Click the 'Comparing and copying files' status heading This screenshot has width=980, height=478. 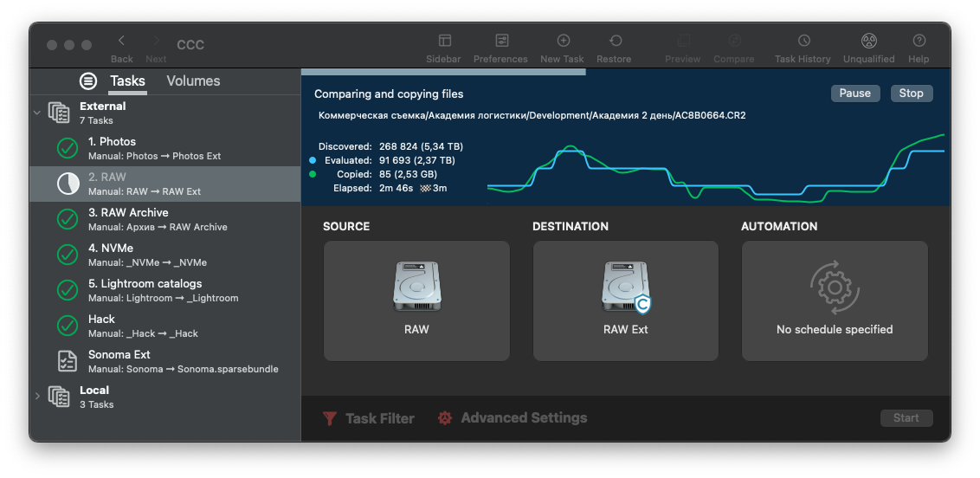(x=389, y=94)
